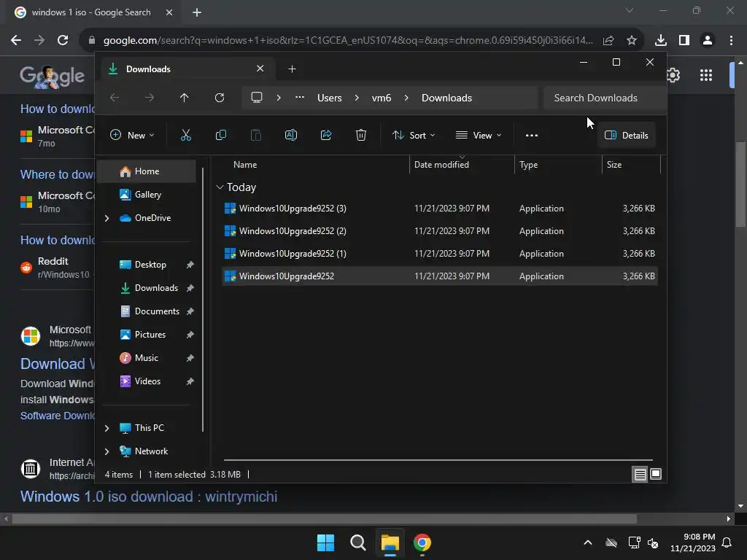Screen dimensions: 747x560
Task: Open Desktop in Quick access
Action: click(x=147, y=265)
